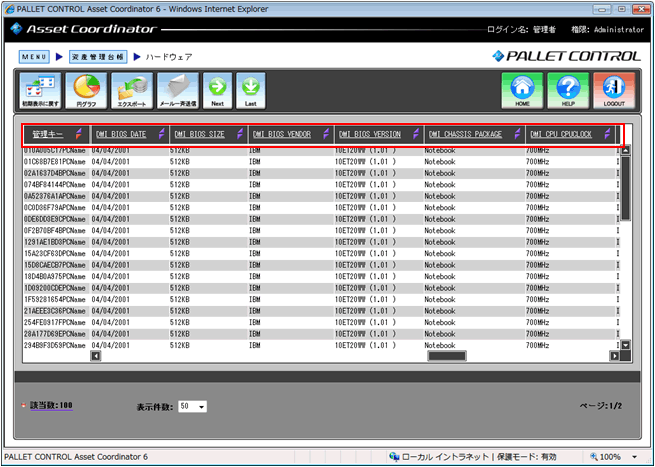Image resolution: width=655 pixels, height=467 pixels.
Task: Click the ハードウェア breadcrumb text
Action: 169,57
